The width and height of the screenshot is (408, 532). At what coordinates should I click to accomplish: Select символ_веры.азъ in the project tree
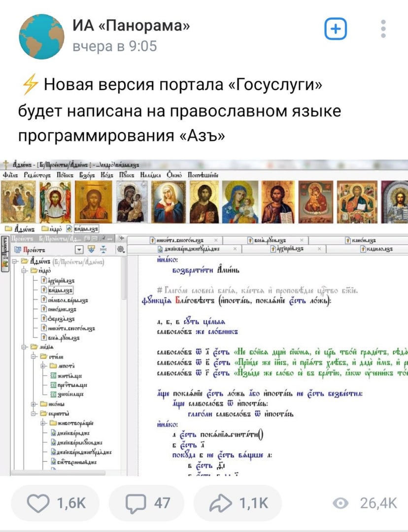(x=65, y=299)
